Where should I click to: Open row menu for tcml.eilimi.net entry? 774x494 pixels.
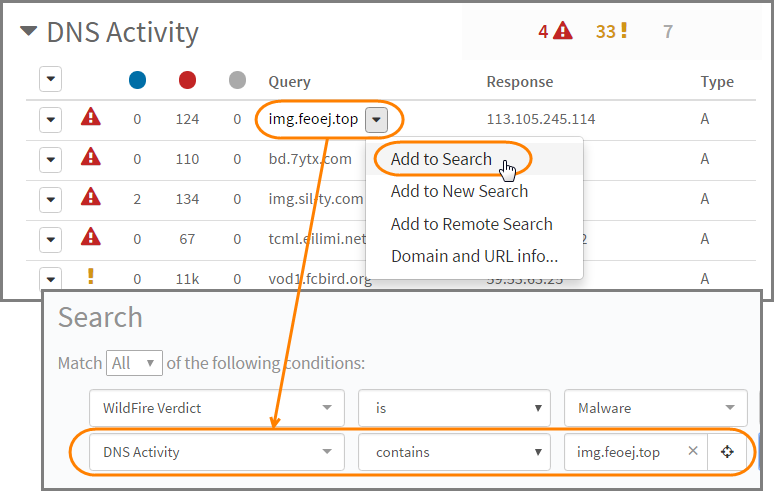click(51, 237)
